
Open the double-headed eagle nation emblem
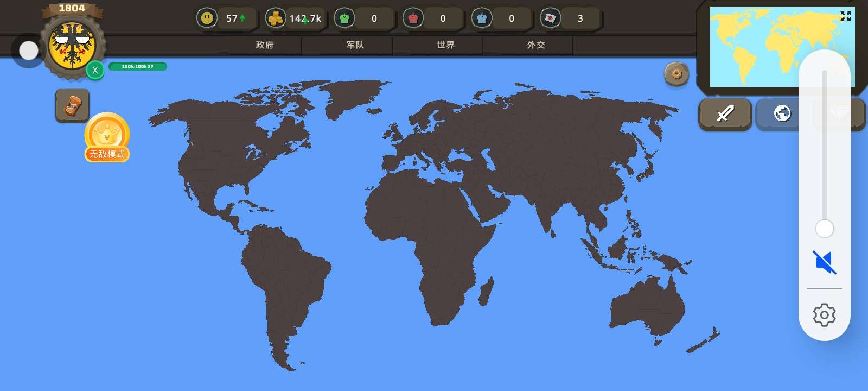tap(72, 46)
